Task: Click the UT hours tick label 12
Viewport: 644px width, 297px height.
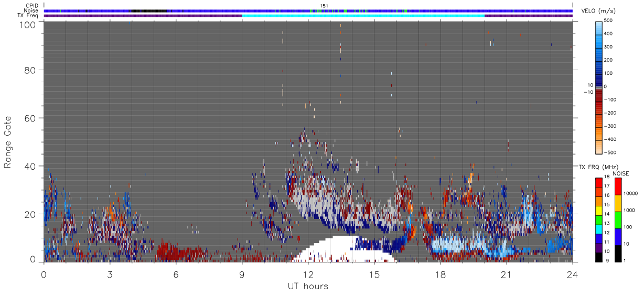Action: point(308,274)
